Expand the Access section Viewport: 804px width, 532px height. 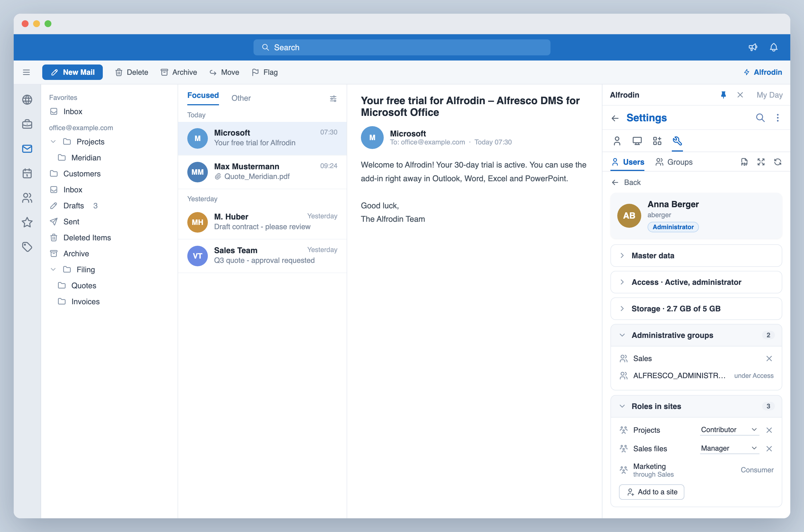coord(696,282)
